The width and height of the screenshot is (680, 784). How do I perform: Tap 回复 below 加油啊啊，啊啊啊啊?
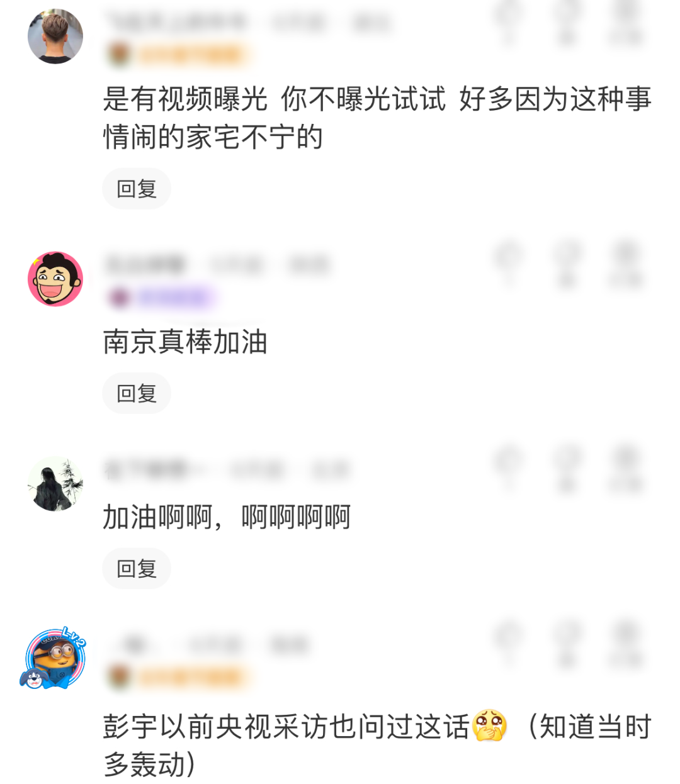tap(137, 569)
